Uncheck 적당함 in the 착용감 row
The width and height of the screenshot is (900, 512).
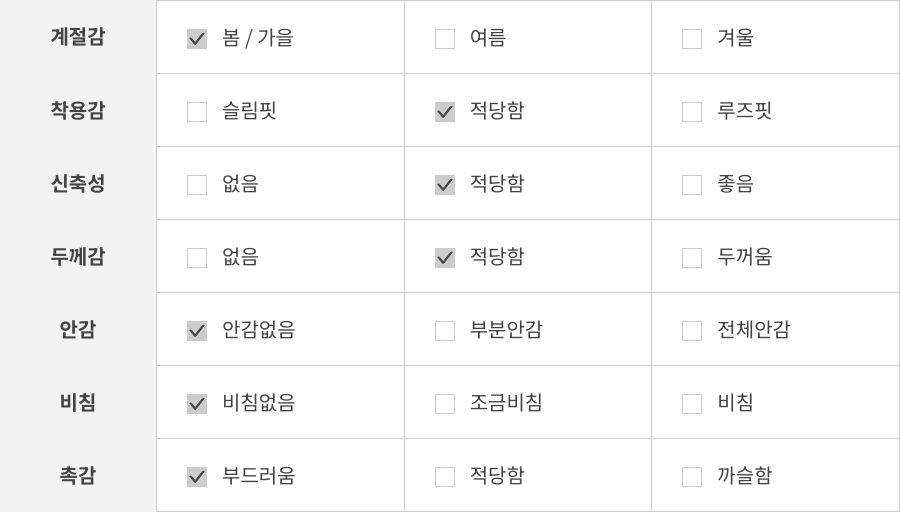point(445,112)
